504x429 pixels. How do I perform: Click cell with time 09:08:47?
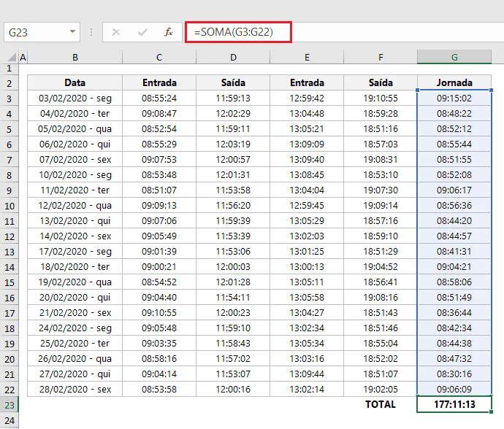click(159, 113)
